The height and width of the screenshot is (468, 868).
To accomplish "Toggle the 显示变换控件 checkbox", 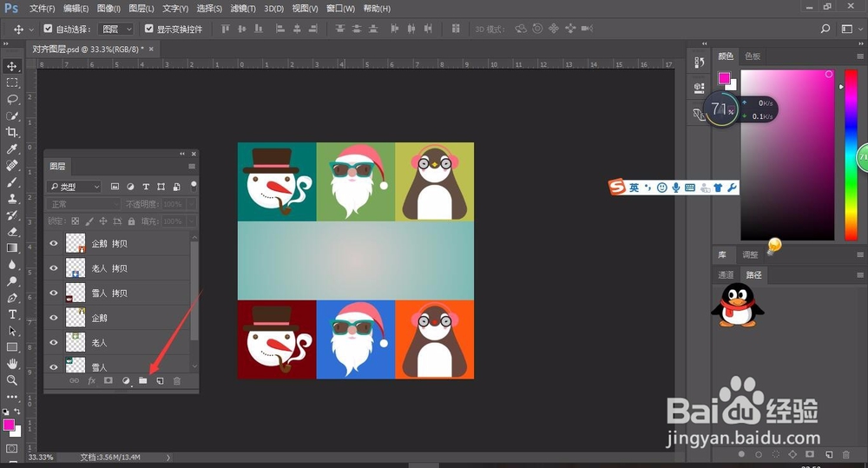I will click(149, 29).
